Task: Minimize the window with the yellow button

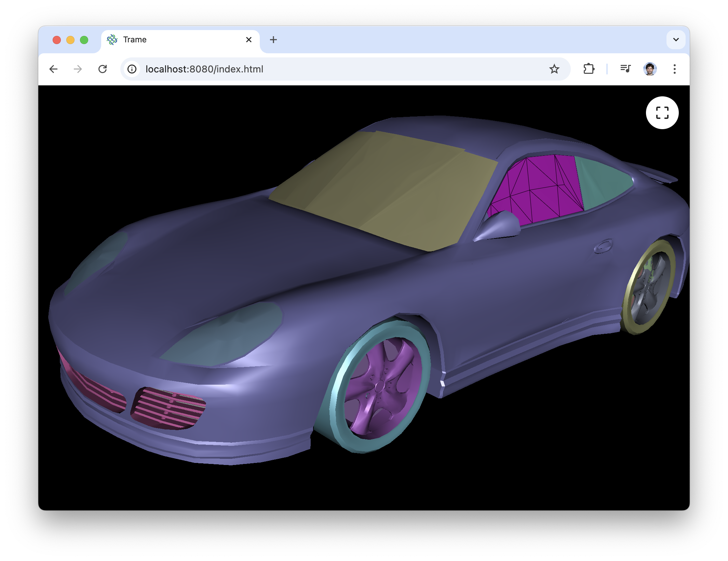Action: 70,40
